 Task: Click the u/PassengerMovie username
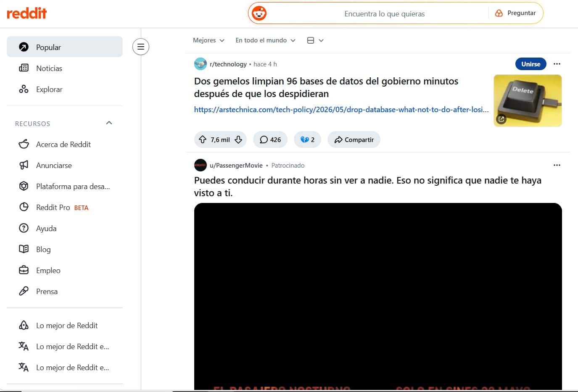236,166
